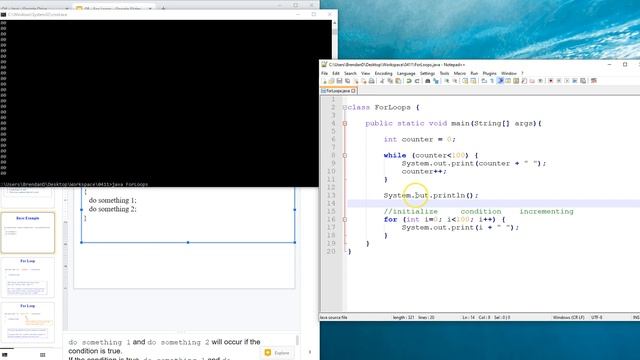Open the Macro menu

(460, 73)
